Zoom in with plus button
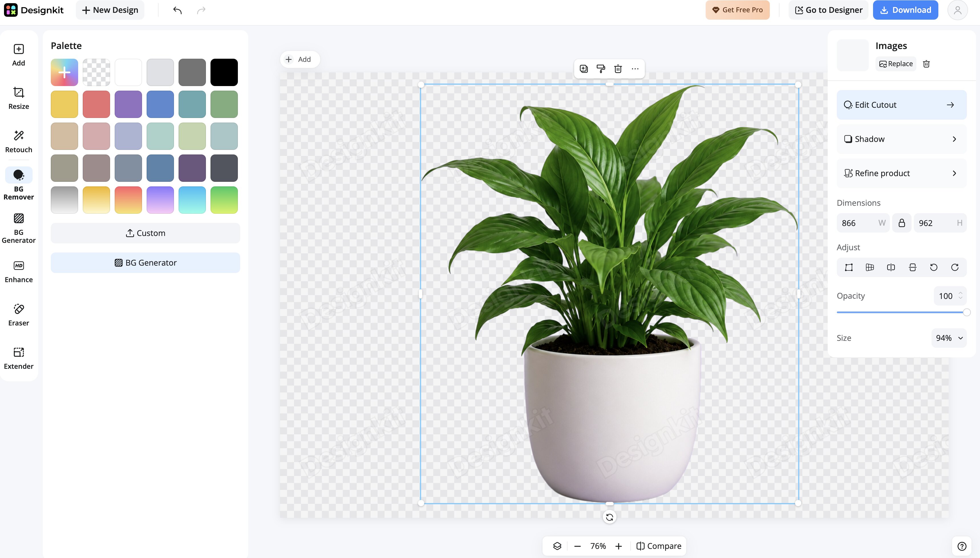980x558 pixels. (619, 546)
